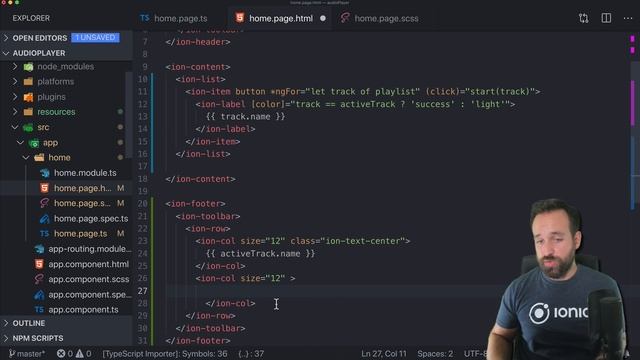Split the editor to the right

point(606,18)
